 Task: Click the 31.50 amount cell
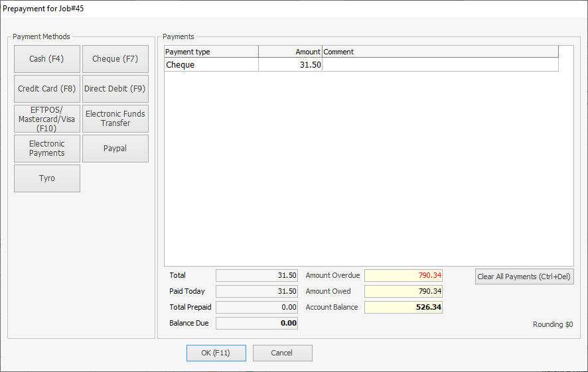pyautogui.click(x=290, y=65)
